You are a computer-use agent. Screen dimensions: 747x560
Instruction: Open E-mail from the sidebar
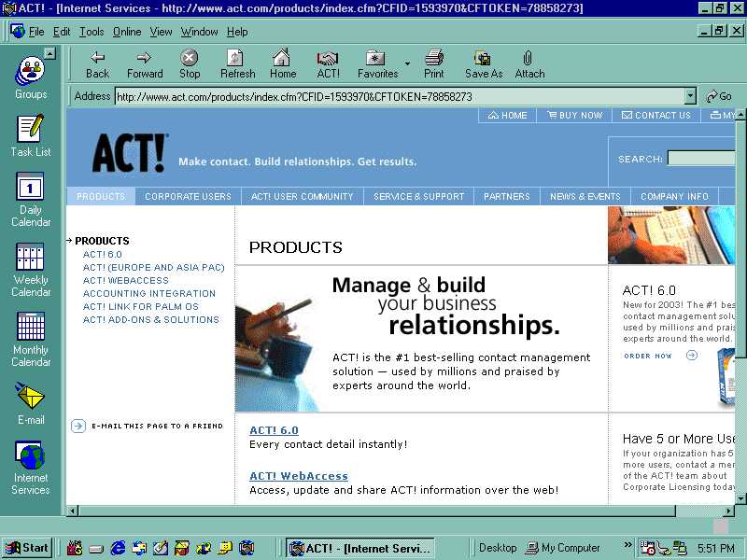click(x=31, y=404)
